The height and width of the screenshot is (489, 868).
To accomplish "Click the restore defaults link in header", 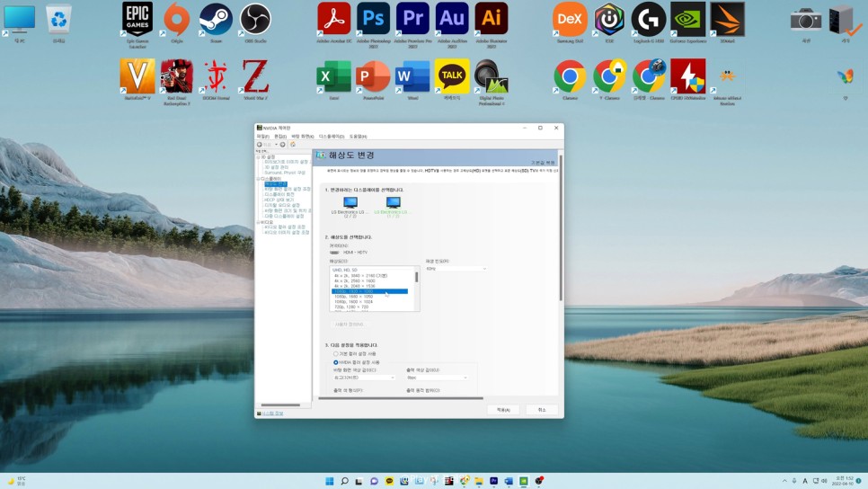I will click(543, 163).
